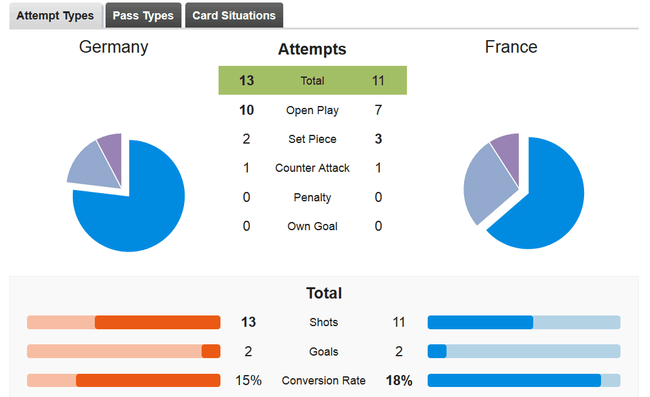Click France's purple counter attack slice
Image resolution: width=650 pixels, height=397 pixels.
(x=509, y=151)
